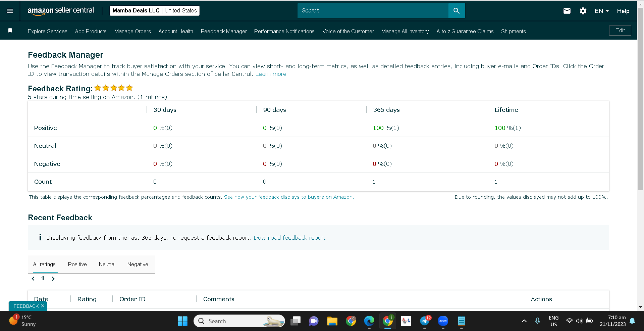The height and width of the screenshot is (331, 644).
Task: Open the chat app icon on taskbar
Action: pyautogui.click(x=314, y=321)
